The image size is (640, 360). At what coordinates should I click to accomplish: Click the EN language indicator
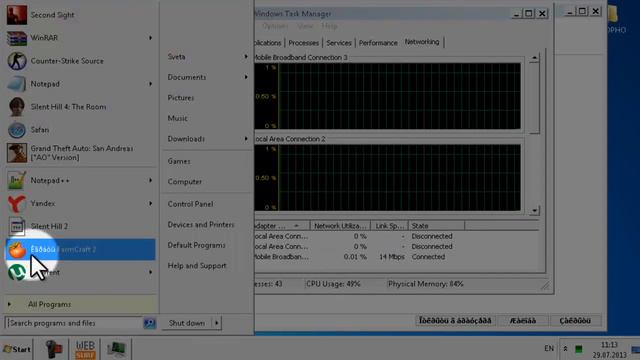[549, 349]
